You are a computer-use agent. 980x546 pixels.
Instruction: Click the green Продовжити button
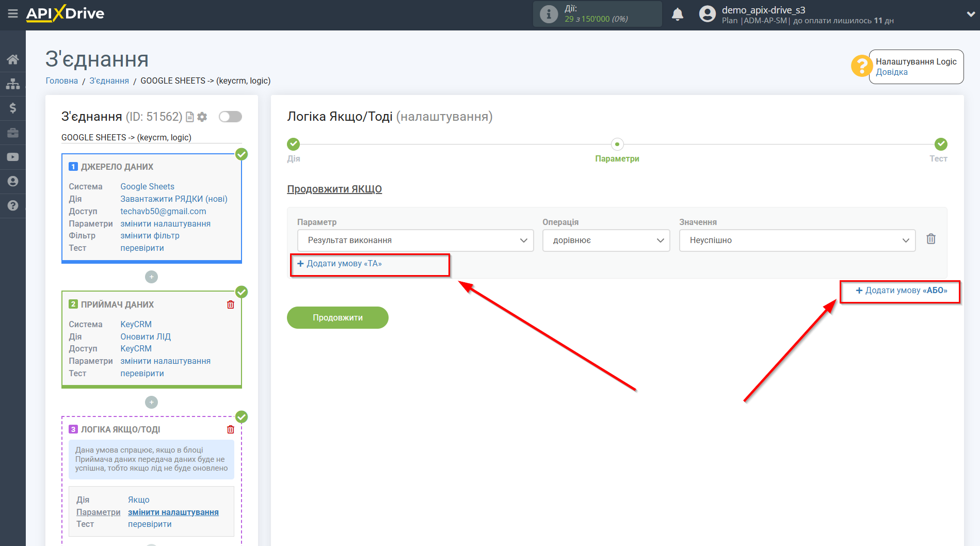pyautogui.click(x=338, y=317)
